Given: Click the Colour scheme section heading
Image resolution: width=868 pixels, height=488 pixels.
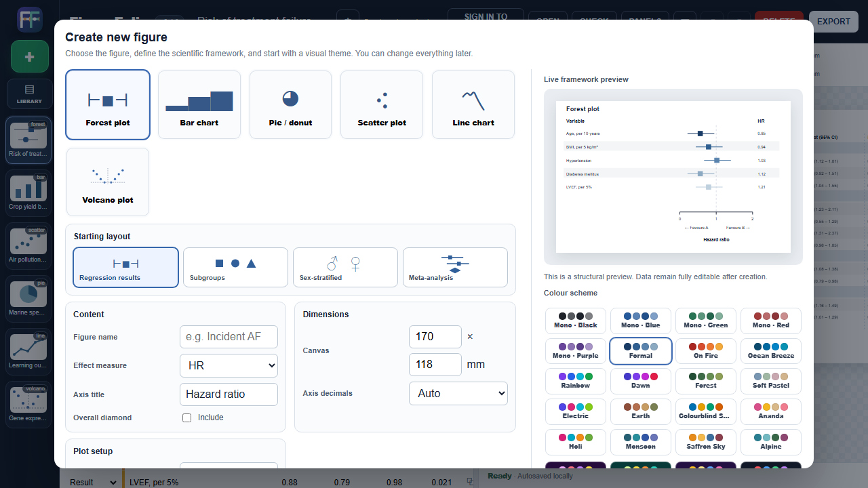Looking at the screenshot, I should tap(571, 293).
